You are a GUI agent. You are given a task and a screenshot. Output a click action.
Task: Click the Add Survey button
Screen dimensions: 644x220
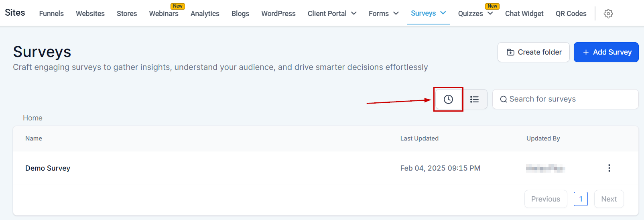(x=606, y=52)
